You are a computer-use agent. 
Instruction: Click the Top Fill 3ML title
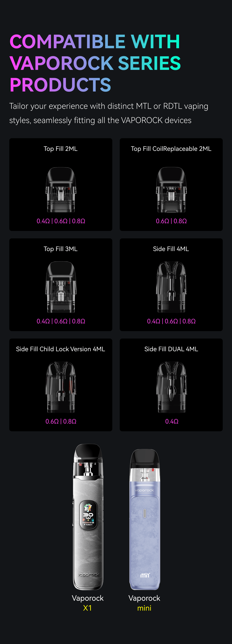coord(60,249)
